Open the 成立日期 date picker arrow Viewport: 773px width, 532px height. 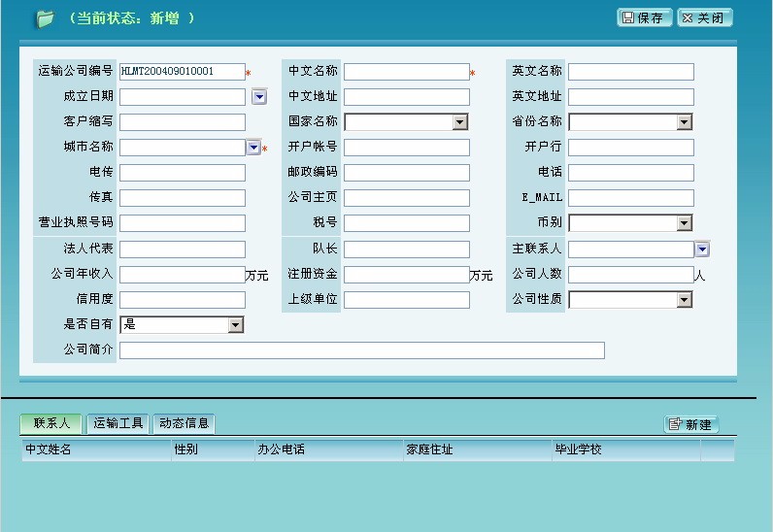pos(259,97)
